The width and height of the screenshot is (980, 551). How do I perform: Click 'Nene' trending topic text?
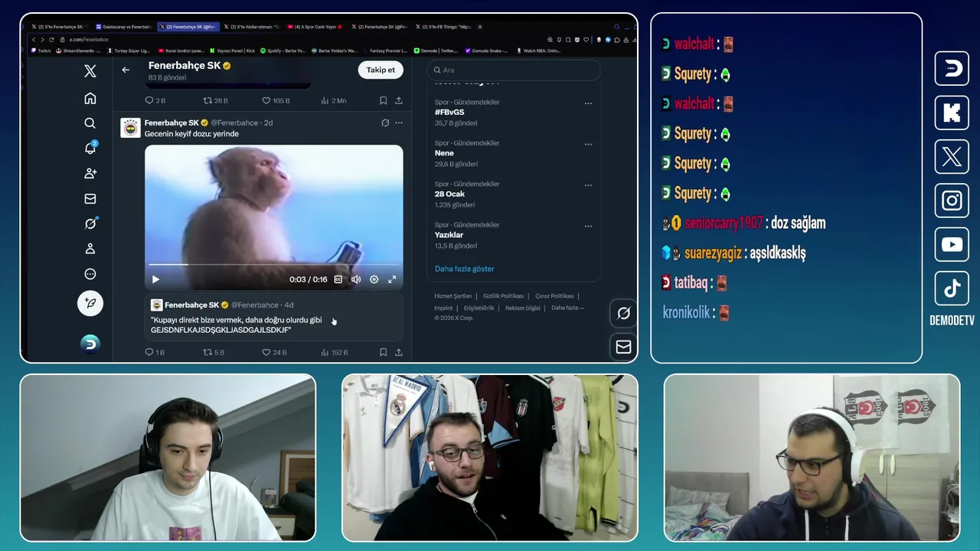pos(444,153)
